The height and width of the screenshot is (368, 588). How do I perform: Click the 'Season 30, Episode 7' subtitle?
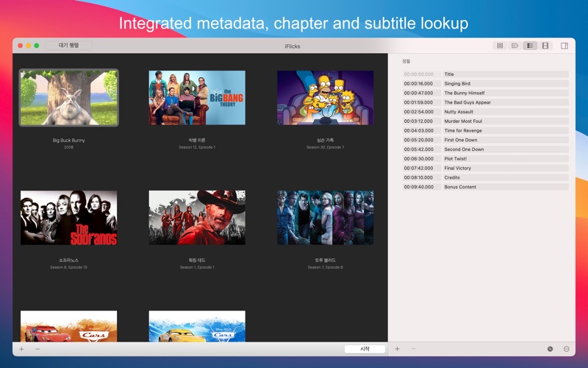[325, 147]
